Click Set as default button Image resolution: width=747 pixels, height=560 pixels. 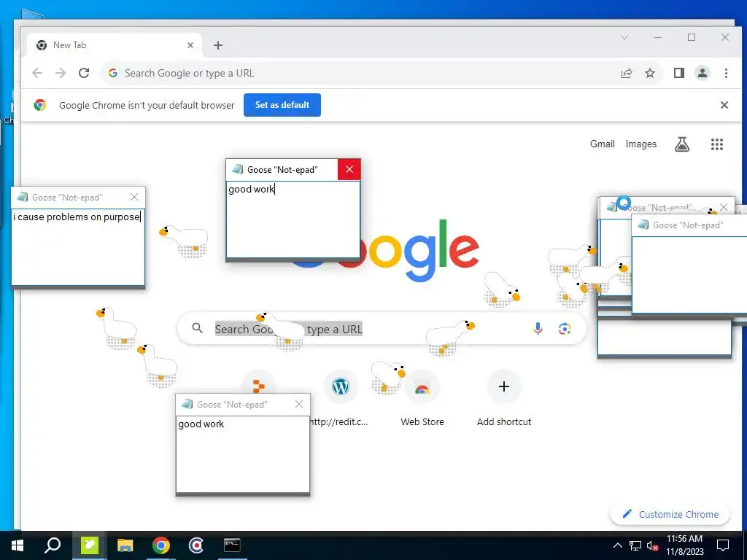coord(282,105)
